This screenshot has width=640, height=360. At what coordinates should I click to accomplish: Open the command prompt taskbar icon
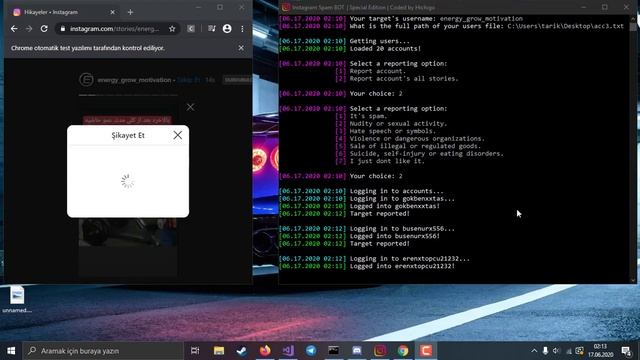(x=333, y=351)
